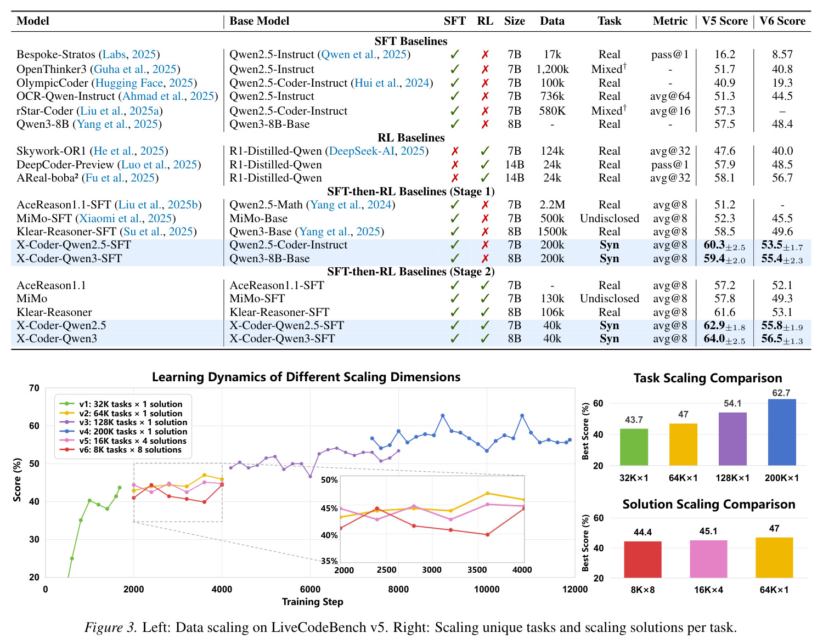The image size is (823, 644).
Task: Click the green SFT checkmark in Bespoke-Stratos row
Action: coord(454,55)
